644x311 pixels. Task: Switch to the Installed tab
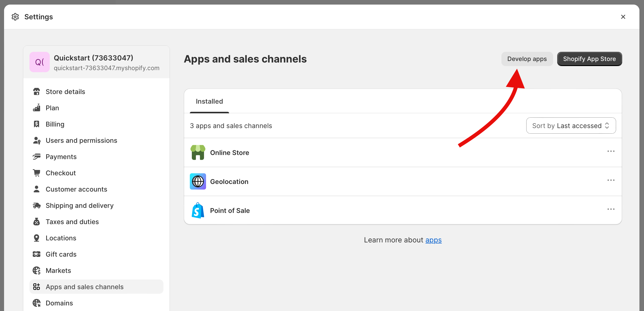pyautogui.click(x=209, y=101)
